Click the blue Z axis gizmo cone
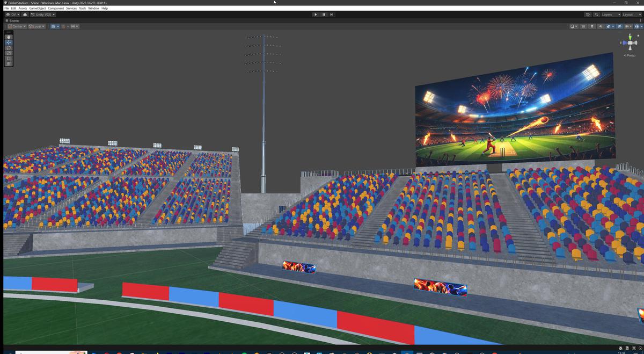Screen dimensions: 644x354 [x=624, y=42]
